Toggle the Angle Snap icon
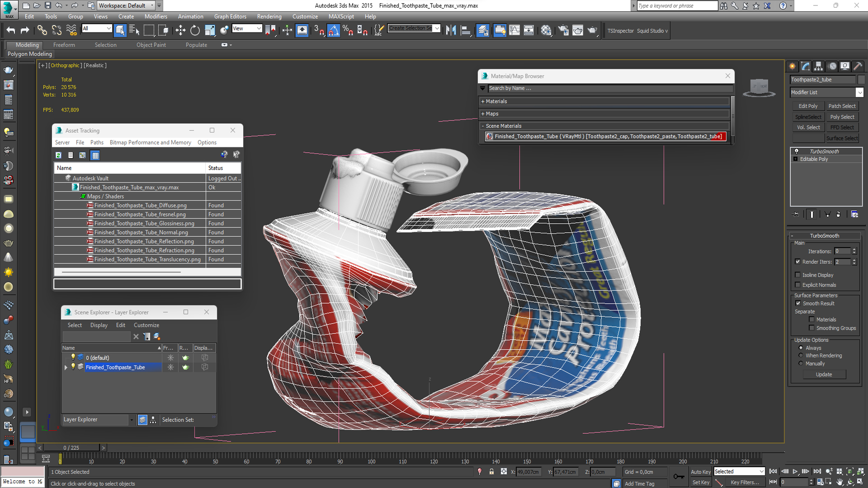This screenshot has height=488, width=868. (333, 30)
